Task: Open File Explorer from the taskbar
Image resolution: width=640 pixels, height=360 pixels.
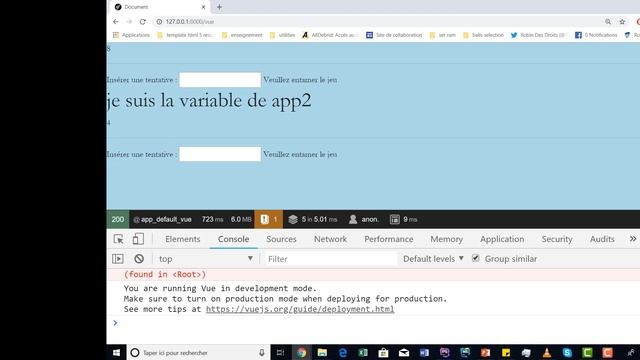Action: [x=322, y=353]
